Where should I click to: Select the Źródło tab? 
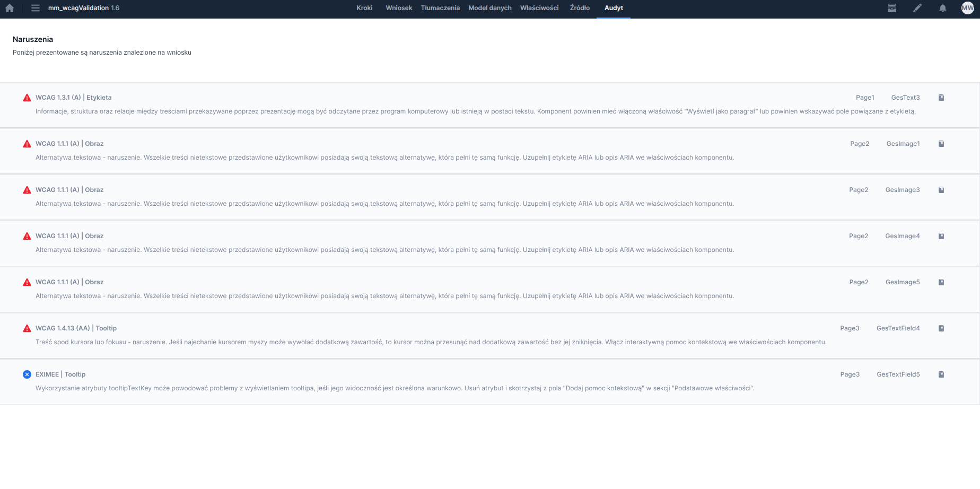[x=580, y=8]
